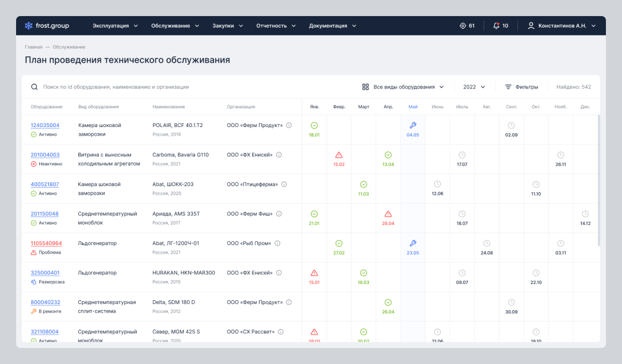Viewport: 622px width, 364px height.
Task: Open equipment link 800040232
Action: pyautogui.click(x=45, y=302)
